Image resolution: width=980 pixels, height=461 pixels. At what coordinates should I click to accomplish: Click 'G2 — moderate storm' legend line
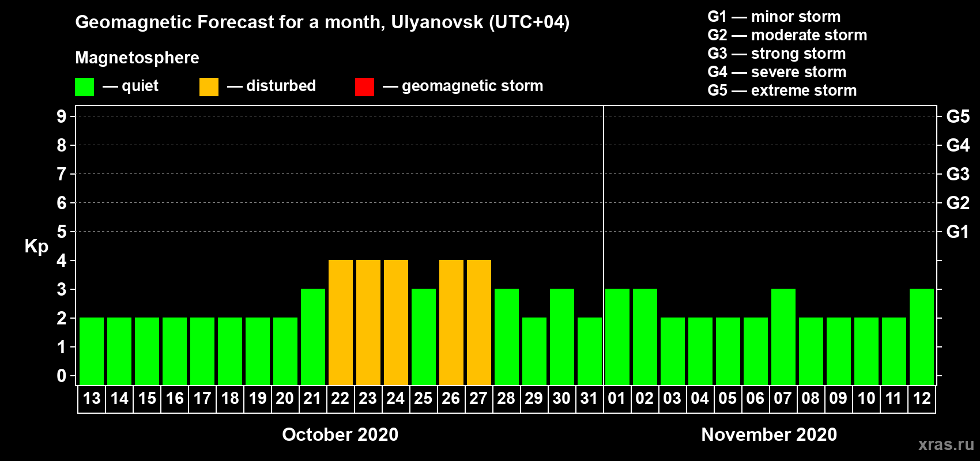tap(787, 35)
